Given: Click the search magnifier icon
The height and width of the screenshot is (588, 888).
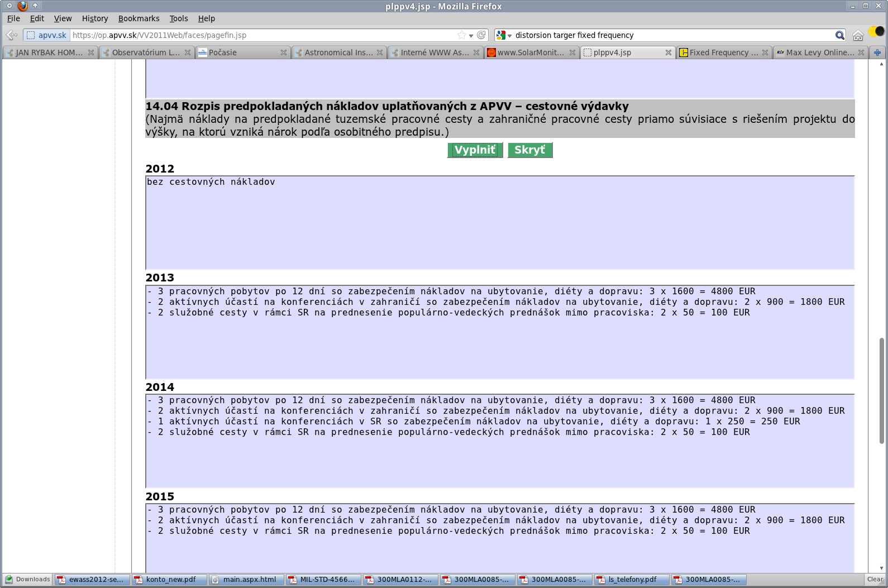Looking at the screenshot, I should (839, 35).
